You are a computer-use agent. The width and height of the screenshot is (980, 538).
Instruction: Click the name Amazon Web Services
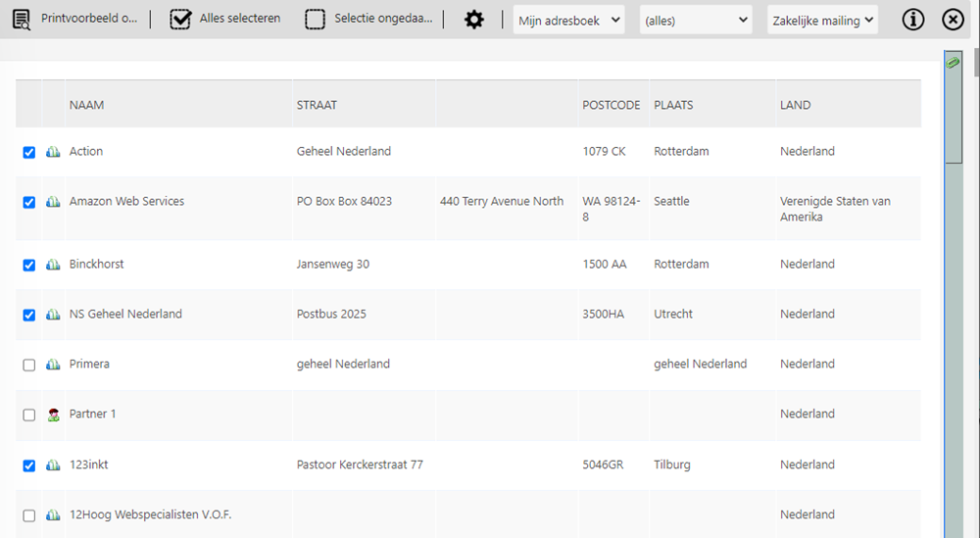pyautogui.click(x=126, y=201)
